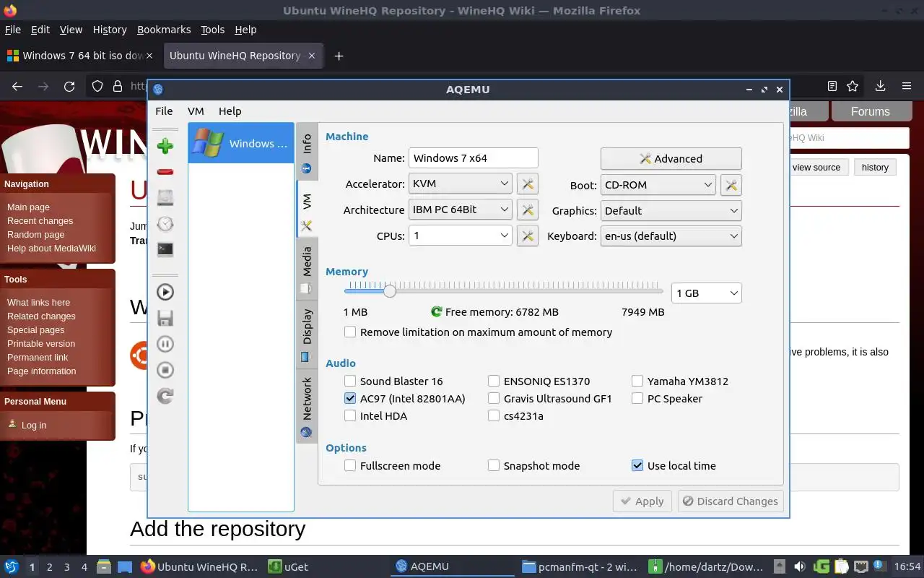Open the Architecture IBM PC 64Bit dropdown
The height and width of the screenshot is (578, 924).
pyautogui.click(x=461, y=210)
